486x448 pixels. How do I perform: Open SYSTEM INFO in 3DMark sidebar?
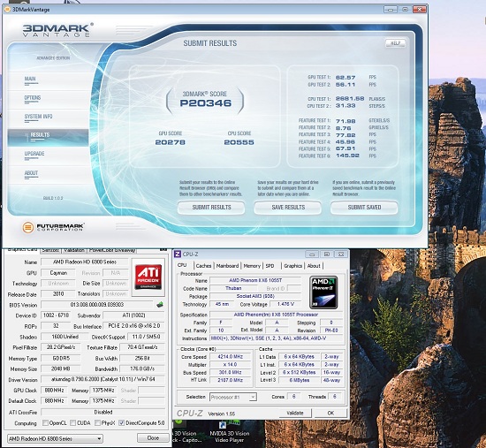38,117
